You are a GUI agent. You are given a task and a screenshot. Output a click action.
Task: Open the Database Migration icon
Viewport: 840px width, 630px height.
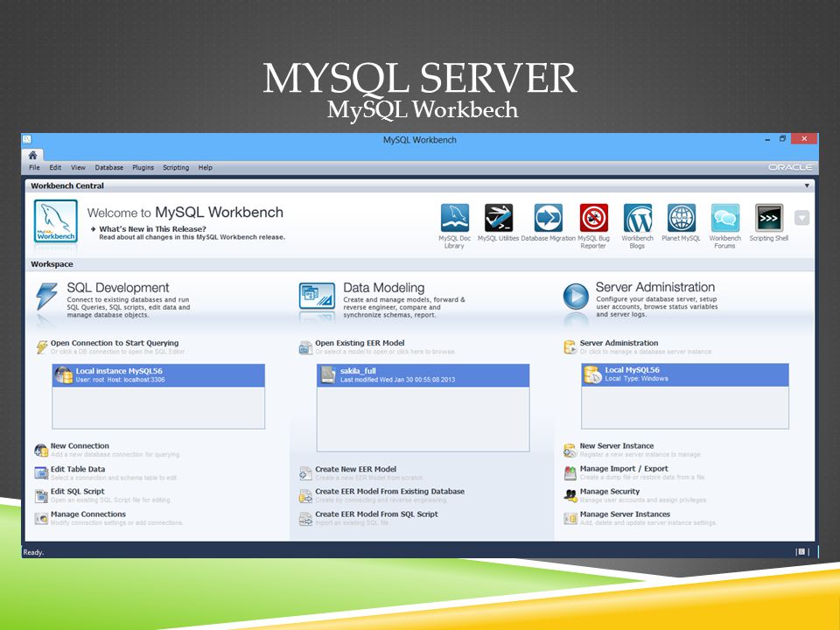pos(548,218)
